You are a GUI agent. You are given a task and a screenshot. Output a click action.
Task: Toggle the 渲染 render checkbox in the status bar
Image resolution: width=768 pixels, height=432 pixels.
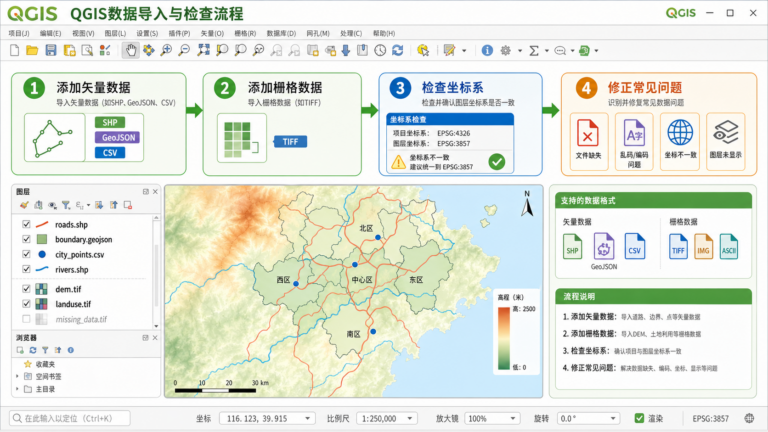639,418
